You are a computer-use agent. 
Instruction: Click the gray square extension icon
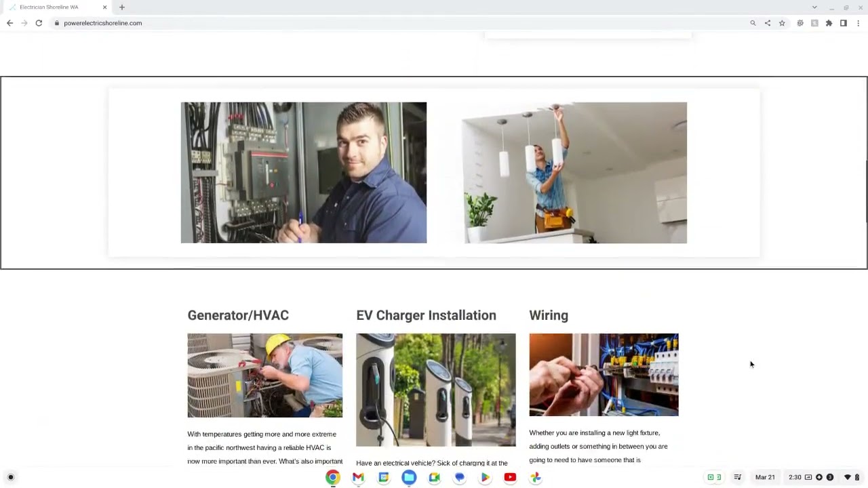814,23
